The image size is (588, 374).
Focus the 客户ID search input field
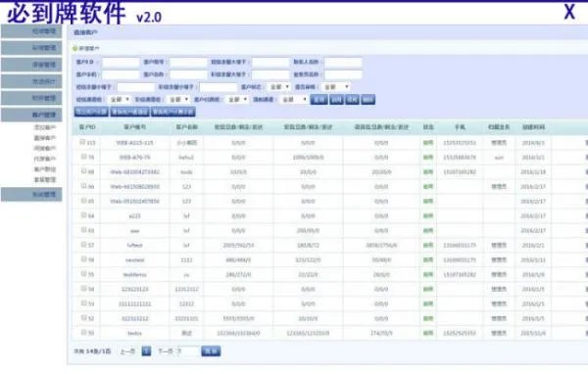point(121,62)
